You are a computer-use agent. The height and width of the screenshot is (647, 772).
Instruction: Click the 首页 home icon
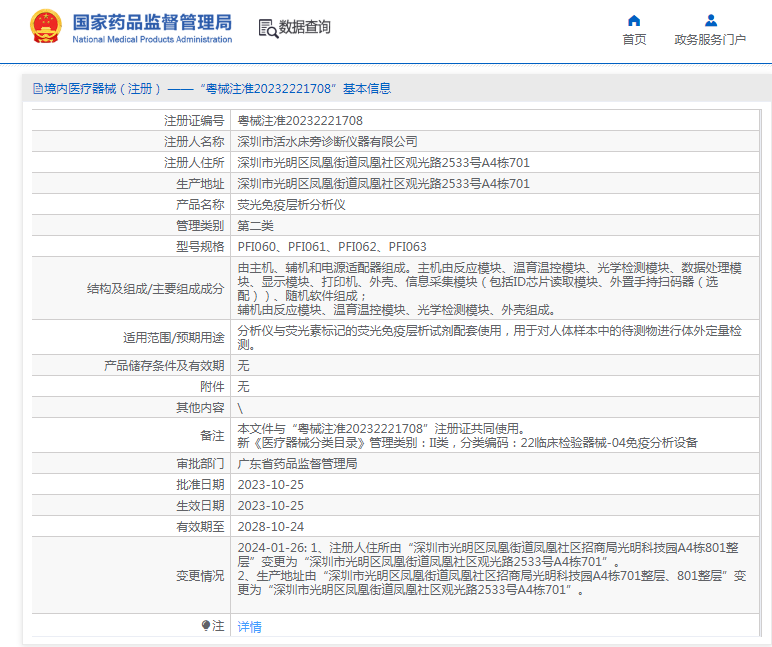pyautogui.click(x=634, y=21)
